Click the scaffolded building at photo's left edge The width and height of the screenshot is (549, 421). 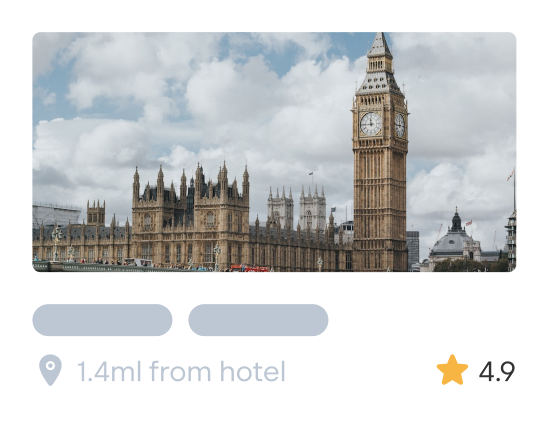56,214
